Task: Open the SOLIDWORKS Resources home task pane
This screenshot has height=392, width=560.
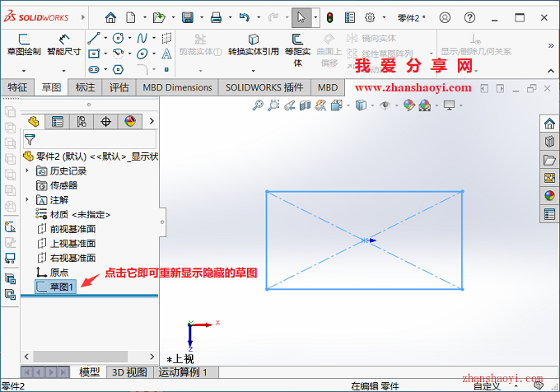Action: [549, 124]
